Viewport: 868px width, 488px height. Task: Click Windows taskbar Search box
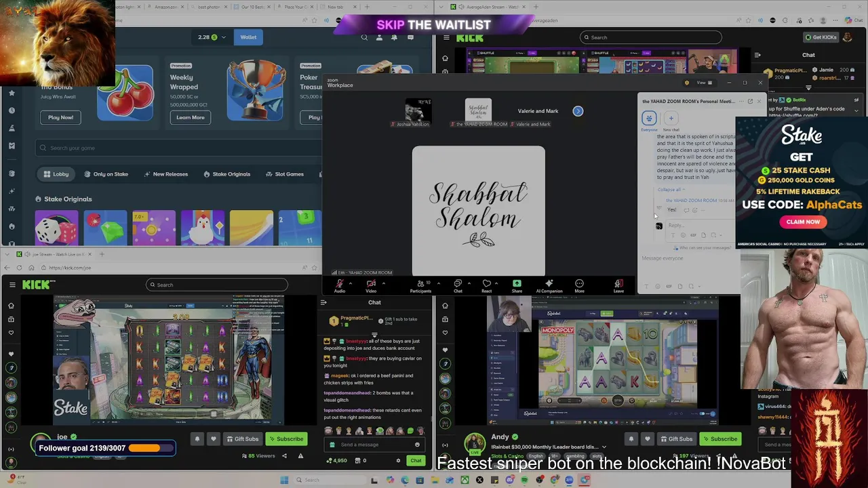330,480
